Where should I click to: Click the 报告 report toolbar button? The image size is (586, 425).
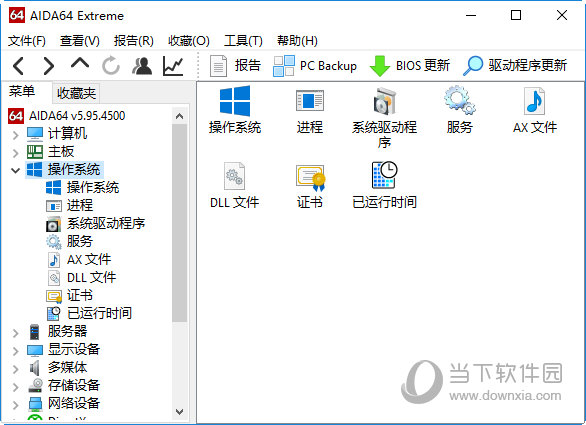click(x=235, y=66)
